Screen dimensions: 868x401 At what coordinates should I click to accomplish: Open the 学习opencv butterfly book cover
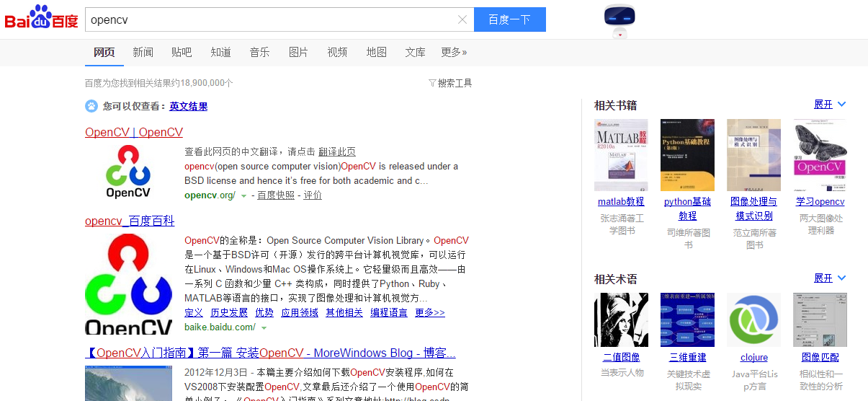820,155
